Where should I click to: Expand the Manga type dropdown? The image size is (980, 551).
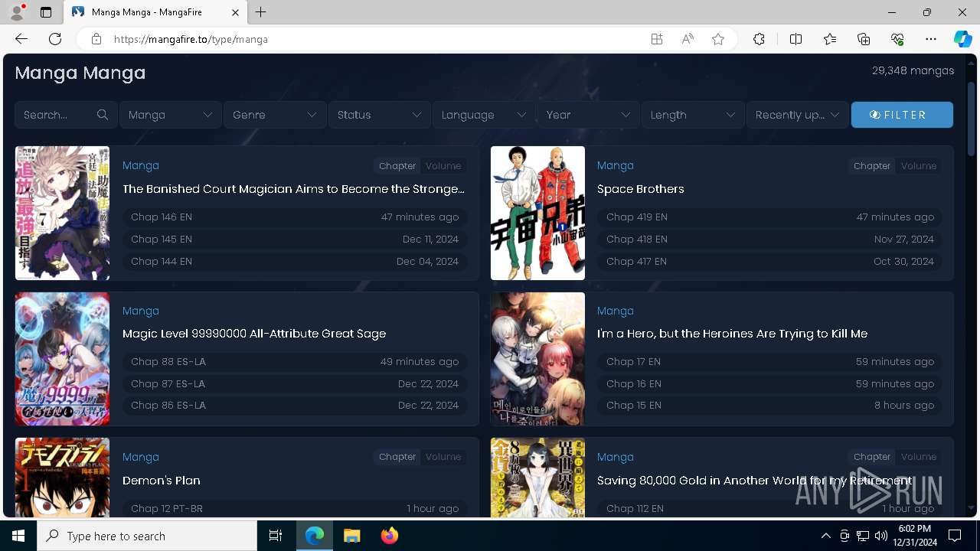(170, 115)
